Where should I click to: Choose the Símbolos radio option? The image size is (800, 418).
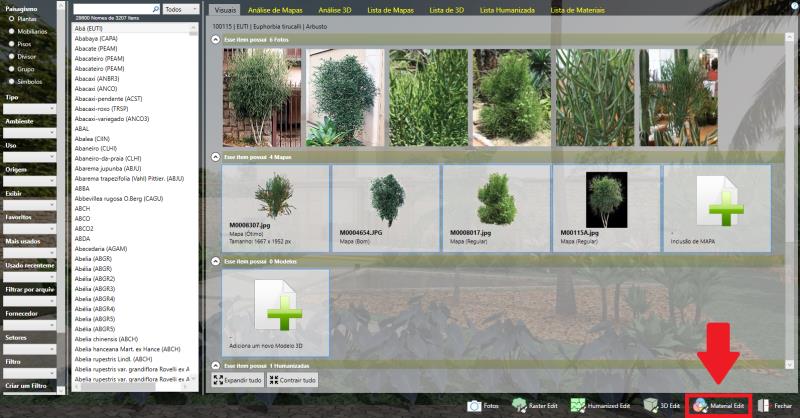[9, 81]
